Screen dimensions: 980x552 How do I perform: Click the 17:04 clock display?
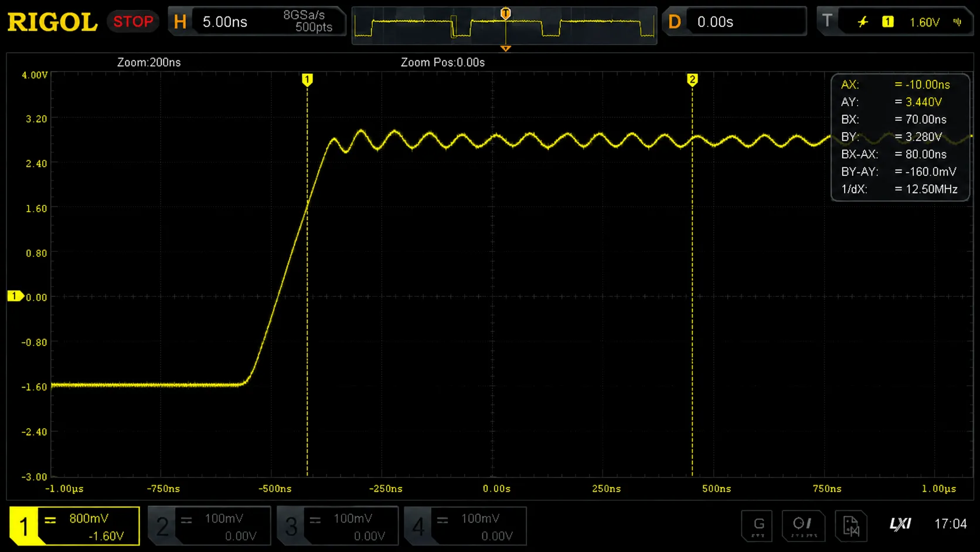click(x=950, y=524)
